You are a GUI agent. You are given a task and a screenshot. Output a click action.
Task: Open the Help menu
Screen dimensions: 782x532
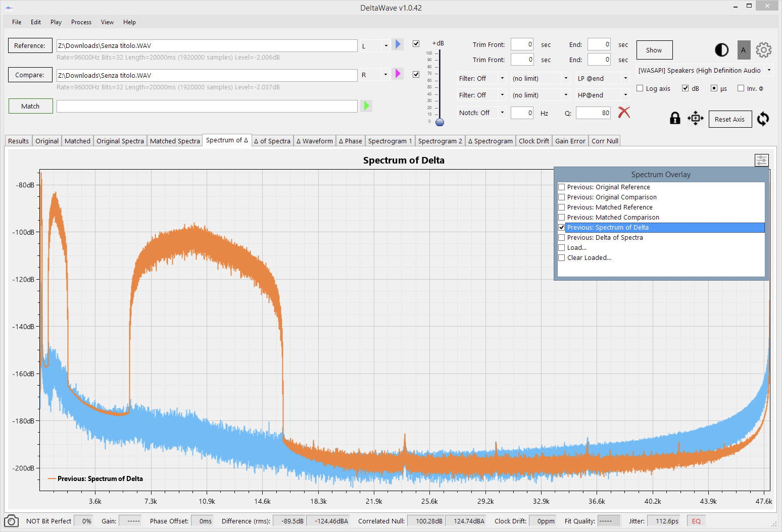(x=129, y=22)
